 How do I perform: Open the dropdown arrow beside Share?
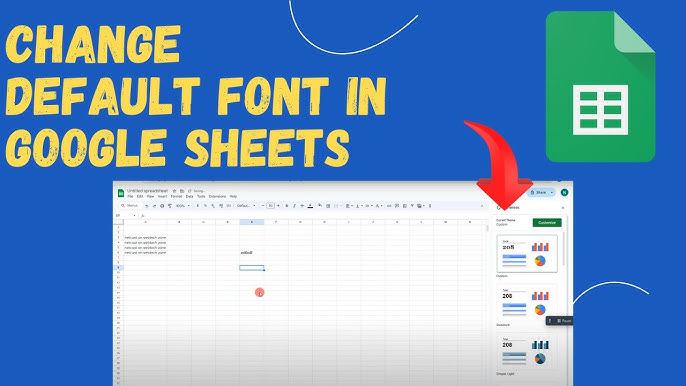pos(552,193)
